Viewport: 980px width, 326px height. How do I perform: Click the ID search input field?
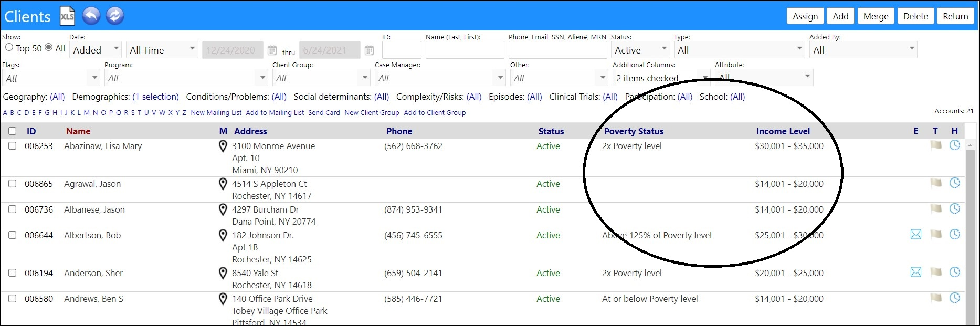pyautogui.click(x=402, y=50)
